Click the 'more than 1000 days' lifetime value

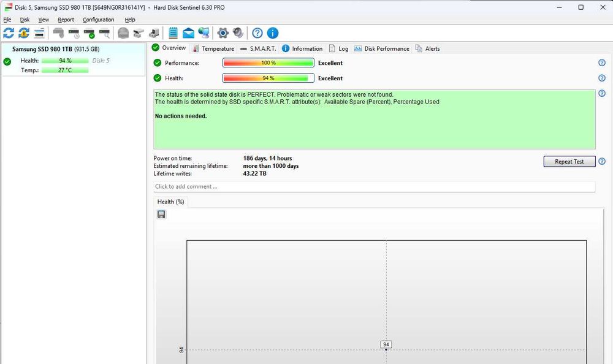271,166
